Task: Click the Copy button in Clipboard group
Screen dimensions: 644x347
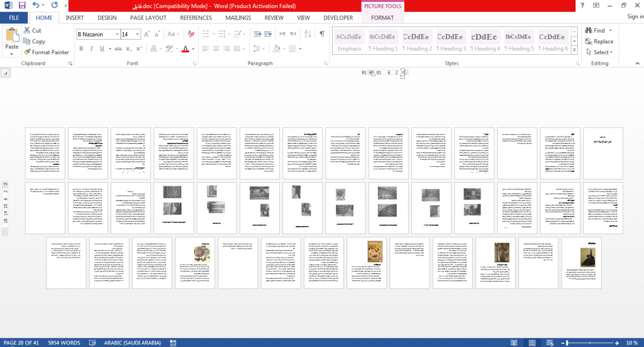Action: 35,41
